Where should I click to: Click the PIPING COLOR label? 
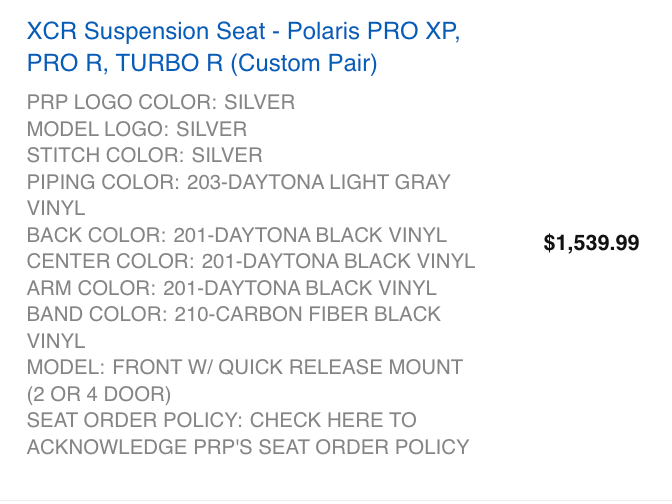(x=103, y=182)
